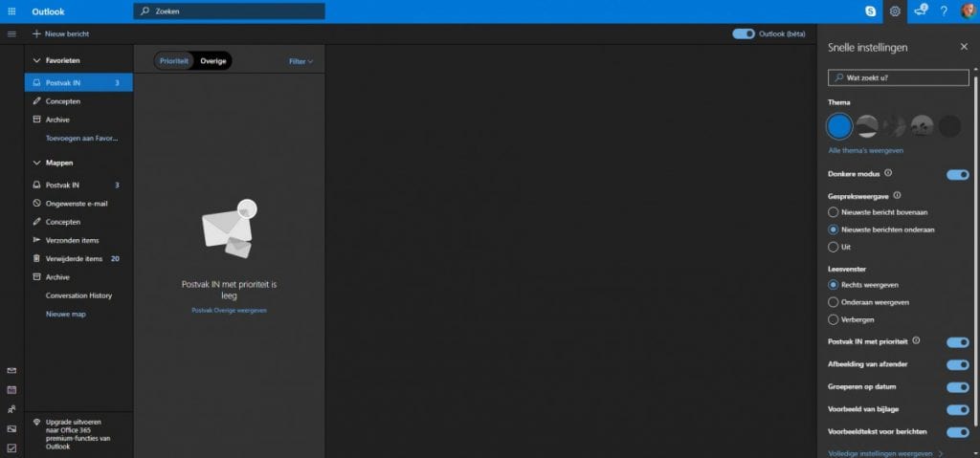Open the Mail module icon
Image resolution: width=980 pixels, height=458 pixels.
click(x=11, y=371)
